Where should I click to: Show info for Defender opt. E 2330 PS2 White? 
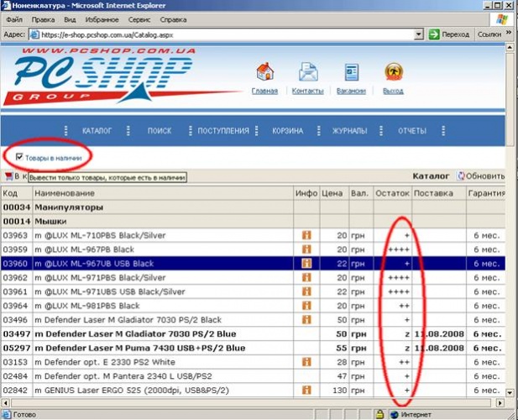[x=306, y=361]
